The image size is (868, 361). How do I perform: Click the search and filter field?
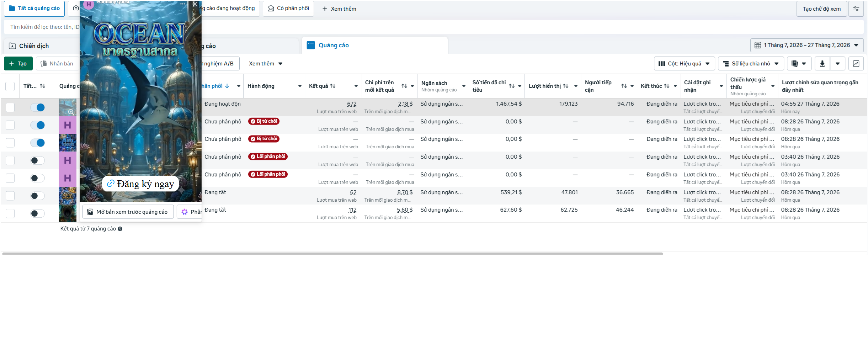[x=434, y=27]
